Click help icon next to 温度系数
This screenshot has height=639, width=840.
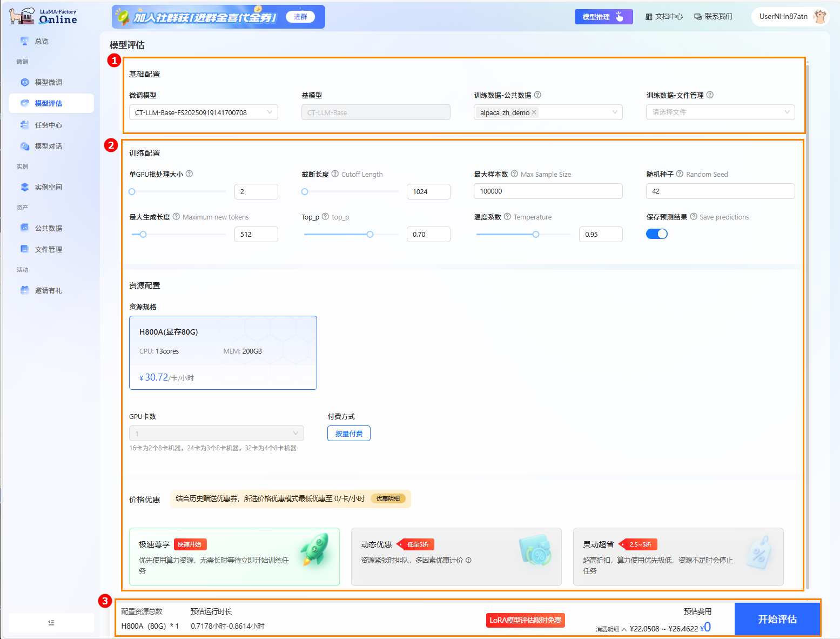(x=507, y=217)
